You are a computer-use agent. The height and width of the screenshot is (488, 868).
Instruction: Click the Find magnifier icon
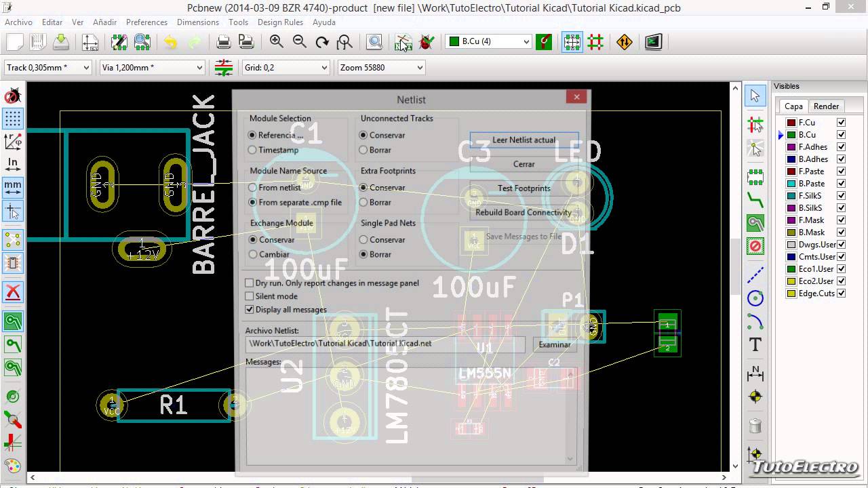[345, 42]
